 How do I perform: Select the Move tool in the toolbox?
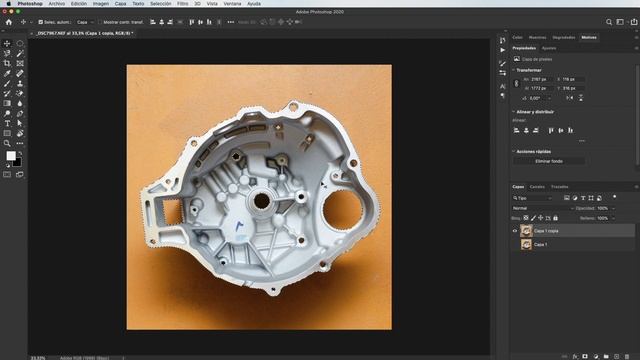7,43
